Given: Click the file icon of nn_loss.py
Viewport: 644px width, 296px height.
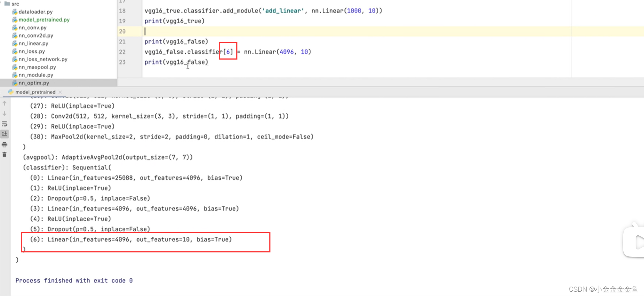Looking at the screenshot, I should click(15, 52).
